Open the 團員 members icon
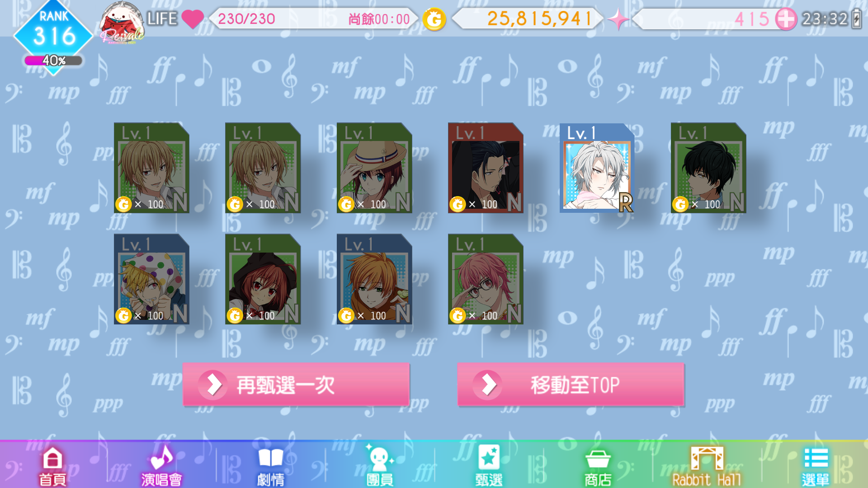868x488 pixels. (380, 466)
